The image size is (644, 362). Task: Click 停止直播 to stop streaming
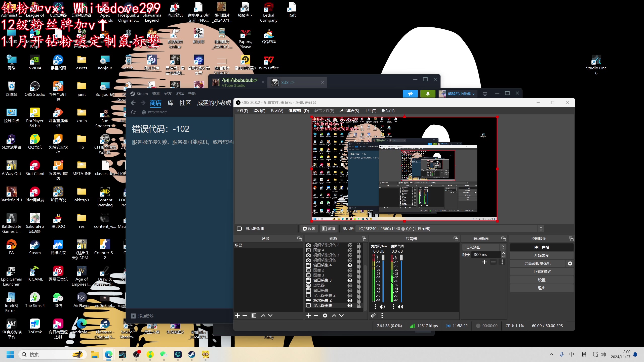click(541, 247)
